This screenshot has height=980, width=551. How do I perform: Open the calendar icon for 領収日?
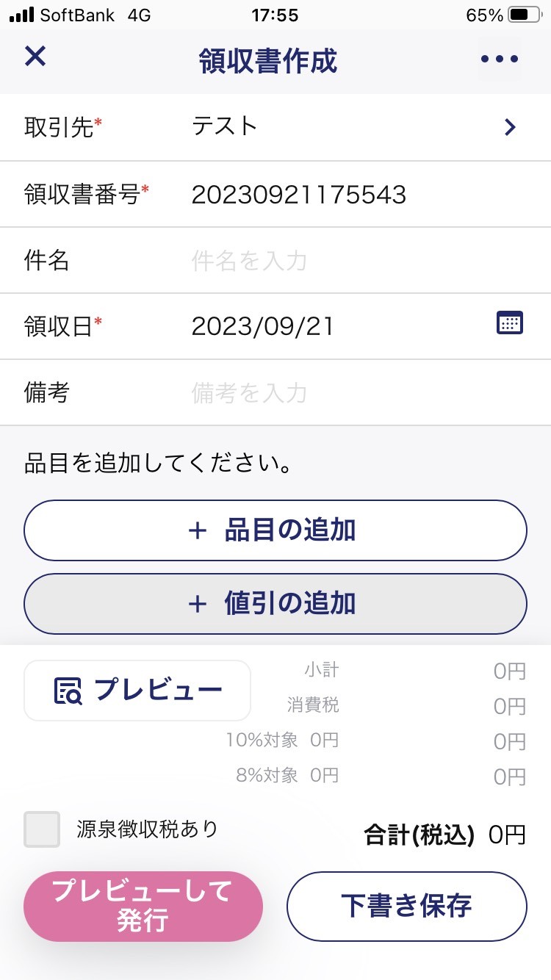point(510,323)
